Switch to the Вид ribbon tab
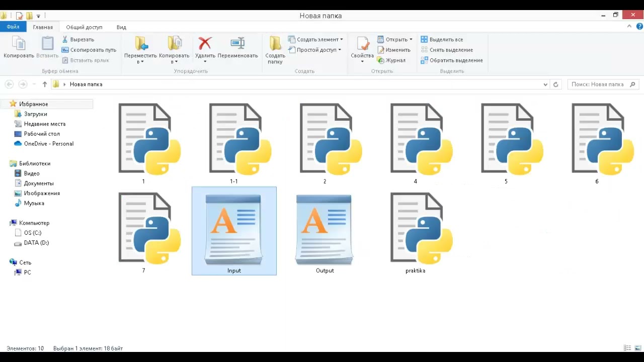 tap(121, 27)
